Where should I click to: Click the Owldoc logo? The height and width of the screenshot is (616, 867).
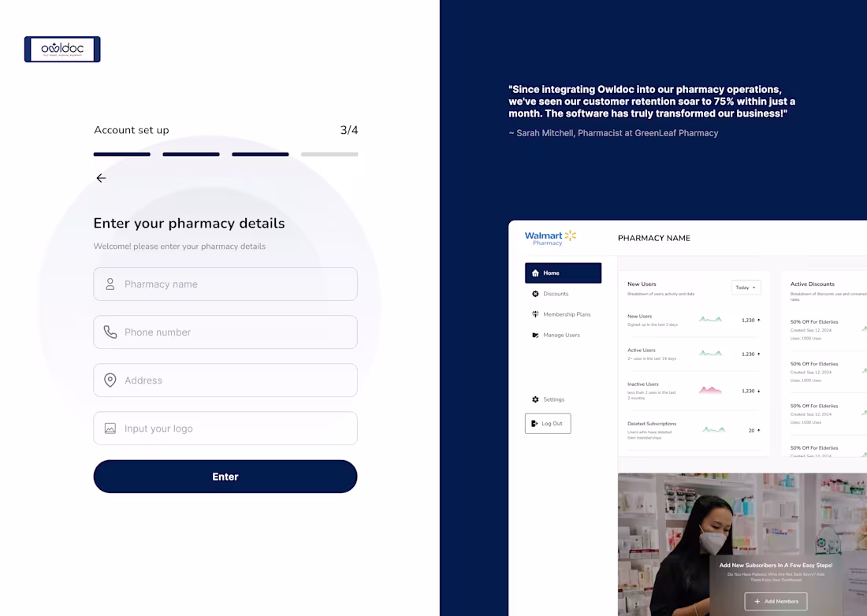pyautogui.click(x=62, y=49)
